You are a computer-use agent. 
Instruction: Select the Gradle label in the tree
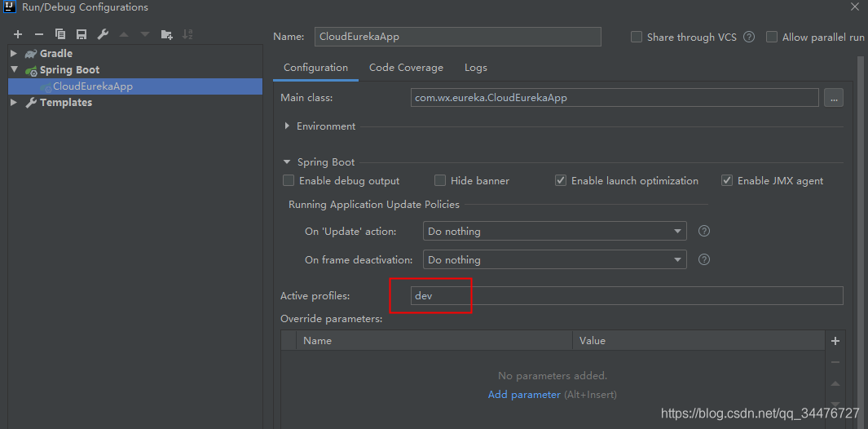pos(56,54)
